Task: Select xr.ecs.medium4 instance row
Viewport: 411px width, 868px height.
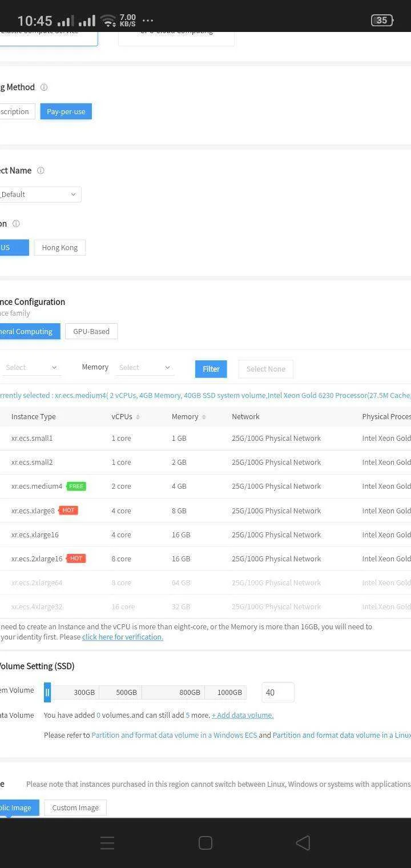Action: pos(205,487)
